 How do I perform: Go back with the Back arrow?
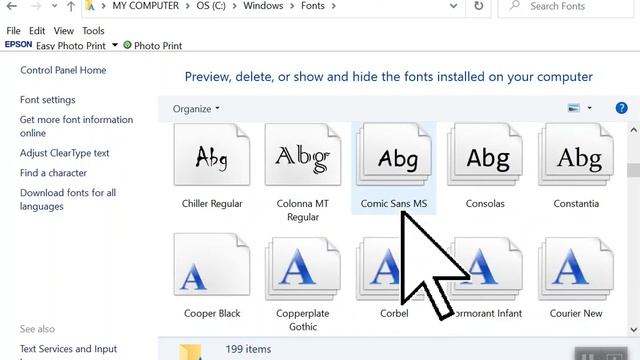tap(12, 6)
